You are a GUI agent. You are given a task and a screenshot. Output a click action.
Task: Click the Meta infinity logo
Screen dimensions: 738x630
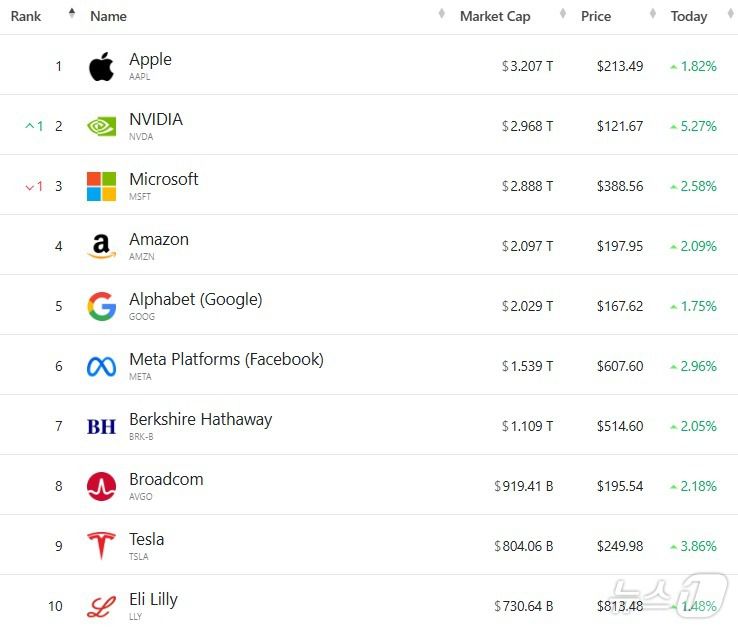(x=101, y=367)
